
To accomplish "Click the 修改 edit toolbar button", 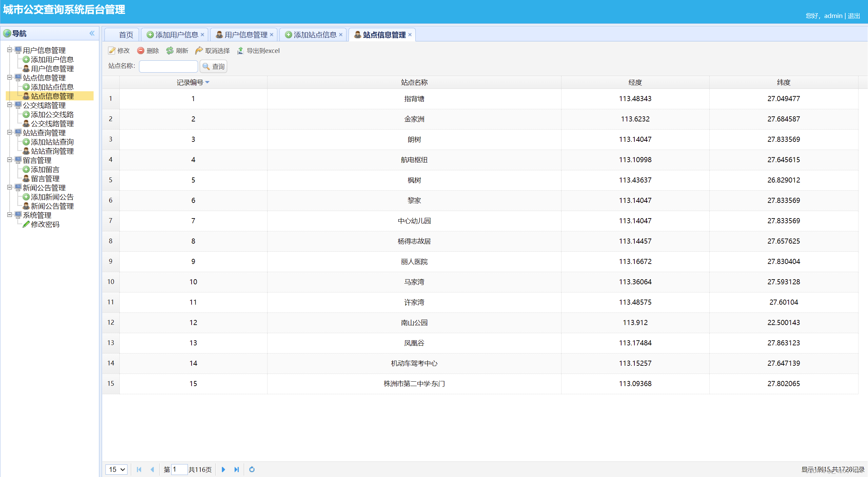I will coord(119,51).
